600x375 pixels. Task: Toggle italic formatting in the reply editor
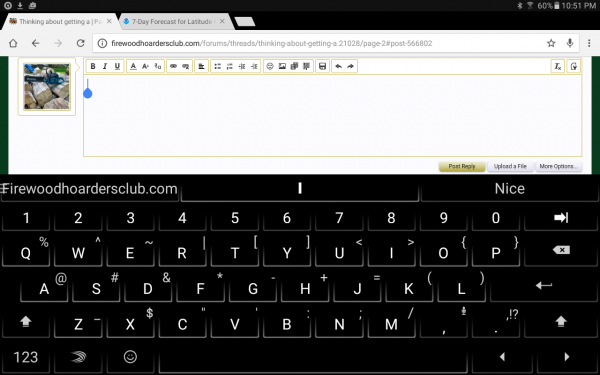click(105, 66)
